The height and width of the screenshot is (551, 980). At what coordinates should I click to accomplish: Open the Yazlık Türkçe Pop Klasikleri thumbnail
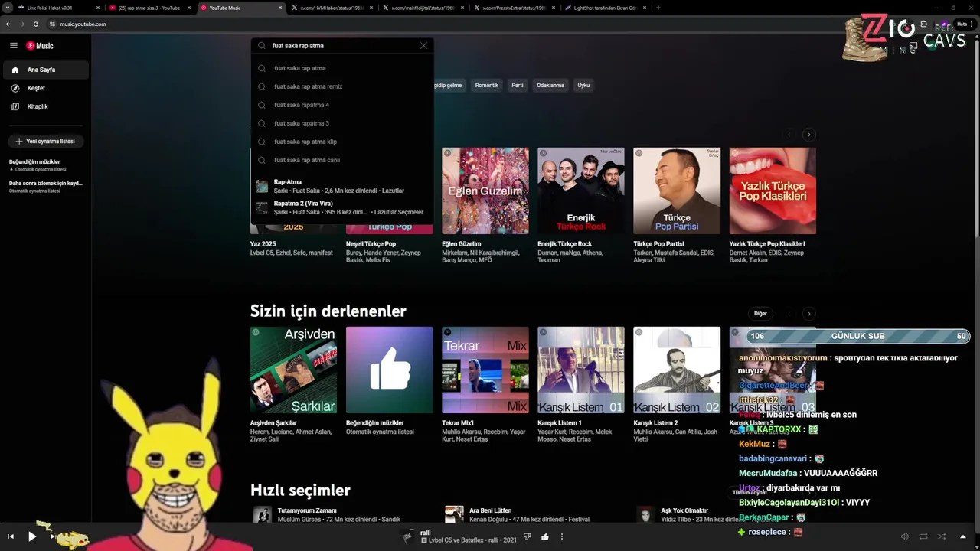click(x=773, y=191)
